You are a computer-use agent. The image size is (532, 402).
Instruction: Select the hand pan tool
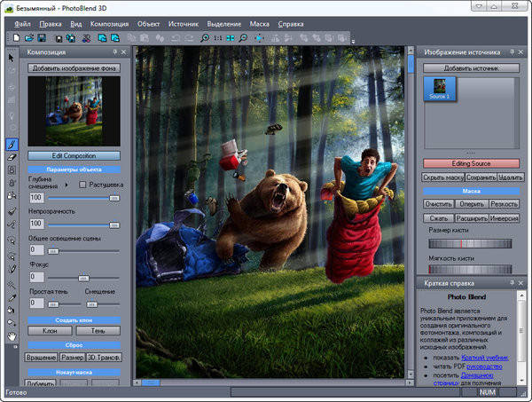tap(12, 335)
